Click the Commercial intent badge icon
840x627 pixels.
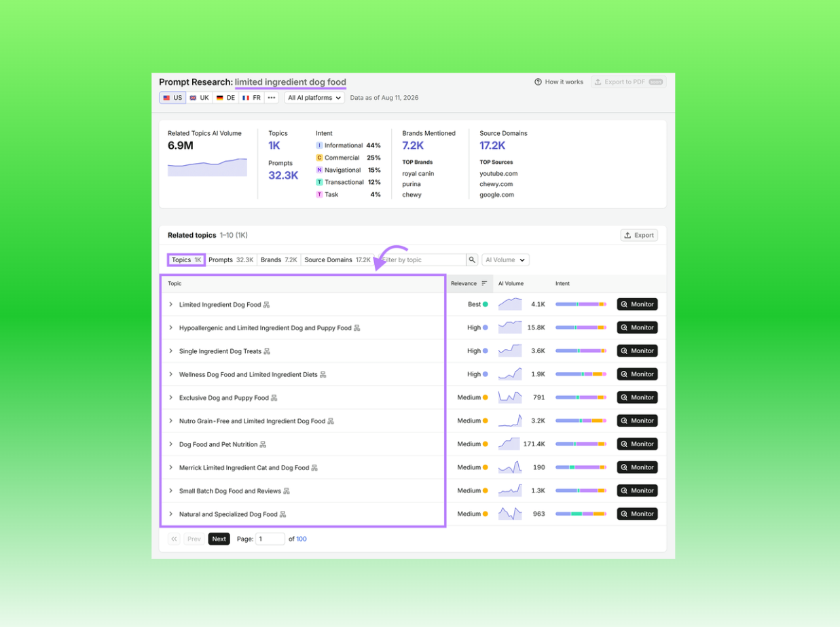[x=319, y=158]
